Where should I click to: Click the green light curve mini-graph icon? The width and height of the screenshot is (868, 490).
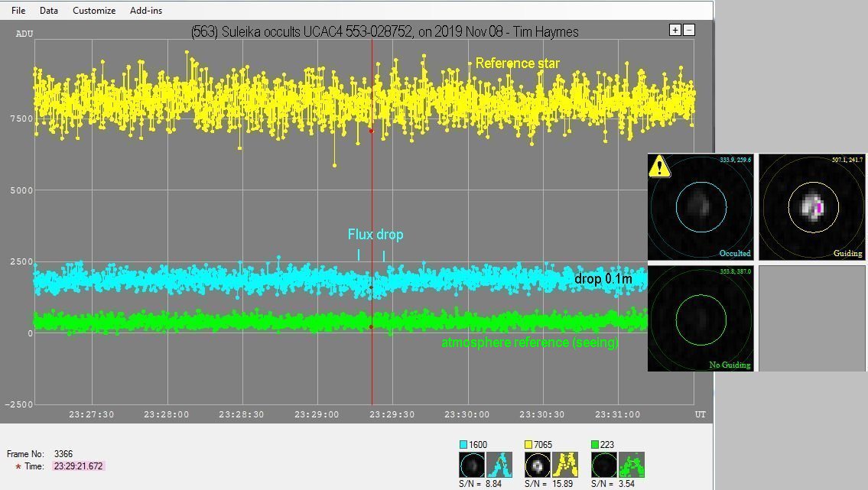click(x=631, y=465)
